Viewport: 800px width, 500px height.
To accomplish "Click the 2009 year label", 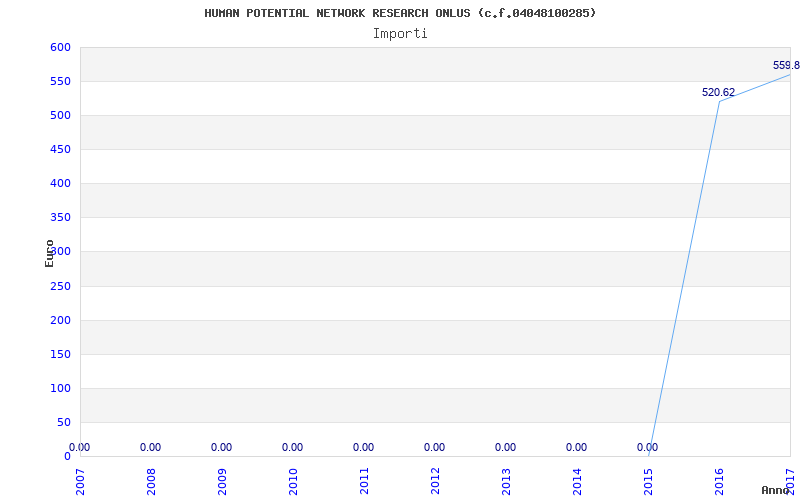I will (x=222, y=482).
